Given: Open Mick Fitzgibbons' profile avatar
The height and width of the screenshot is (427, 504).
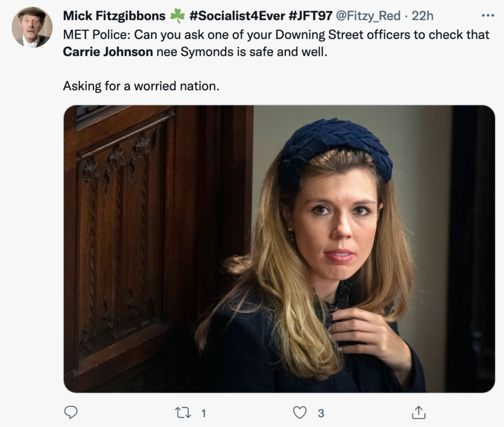Looking at the screenshot, I should [x=32, y=27].
